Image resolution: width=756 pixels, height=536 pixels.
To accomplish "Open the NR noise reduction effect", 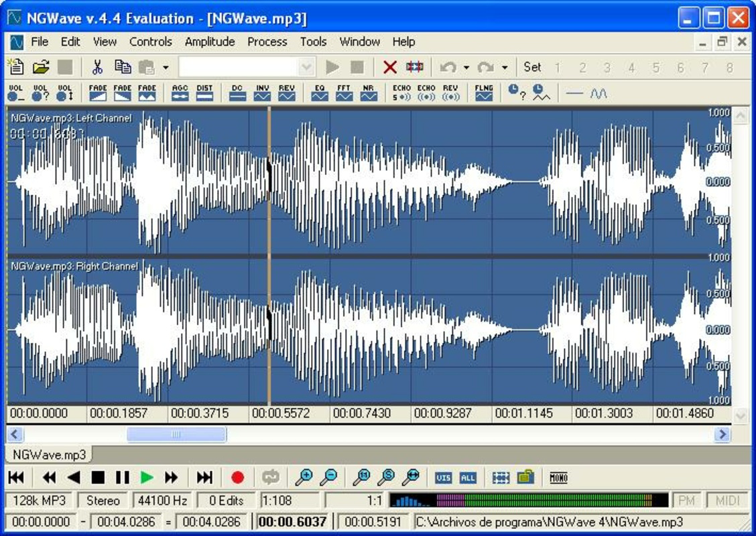I will click(x=369, y=92).
